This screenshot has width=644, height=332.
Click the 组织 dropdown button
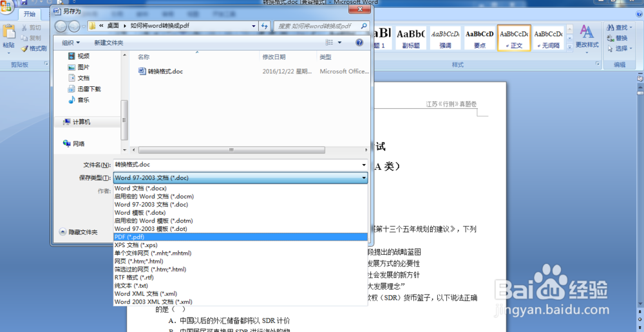(71, 42)
